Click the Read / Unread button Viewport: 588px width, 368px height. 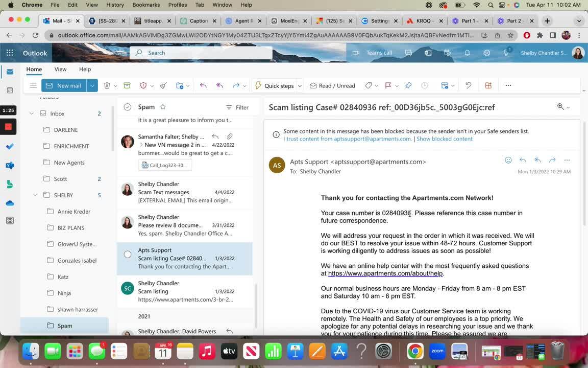332,86
